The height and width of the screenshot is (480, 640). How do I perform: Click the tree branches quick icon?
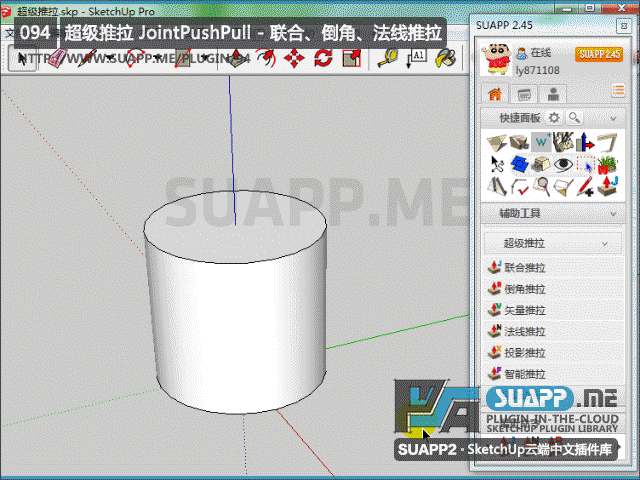(x=563, y=142)
